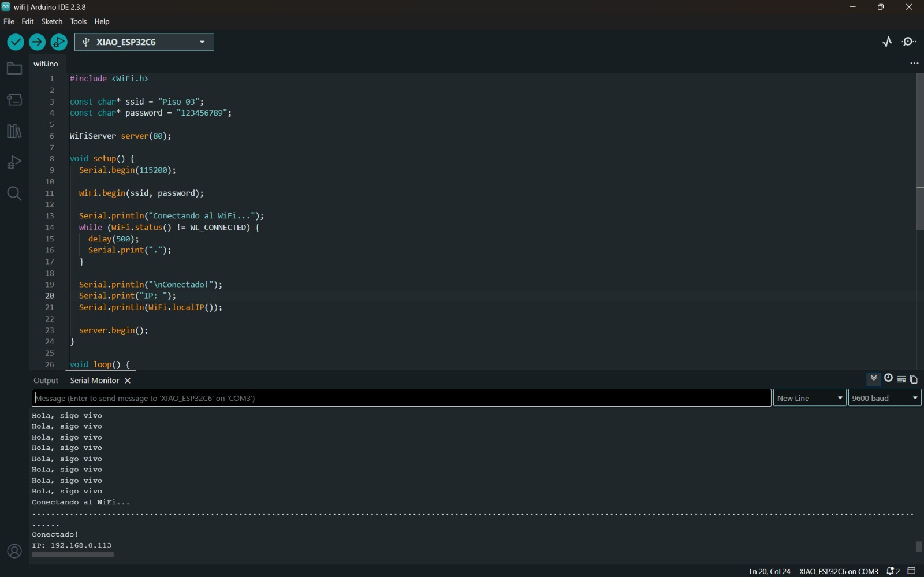Open the Boards Manager sidebar icon
The height and width of the screenshot is (577, 924).
(x=14, y=99)
